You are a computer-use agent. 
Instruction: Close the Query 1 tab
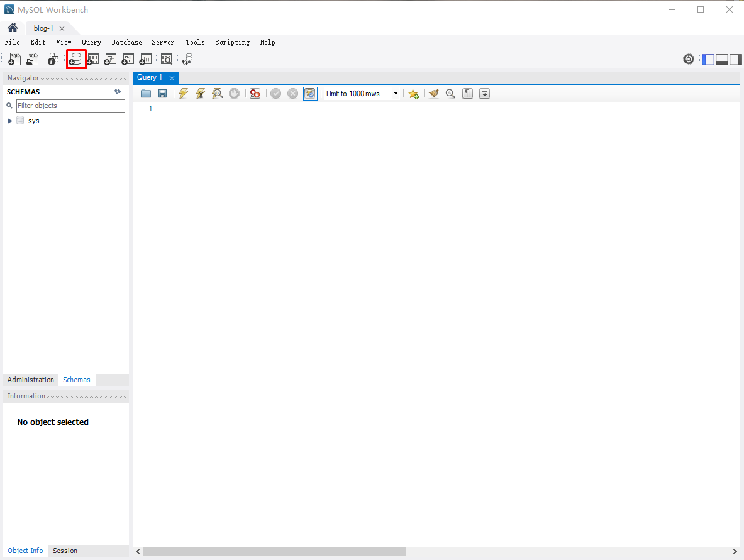click(x=172, y=78)
